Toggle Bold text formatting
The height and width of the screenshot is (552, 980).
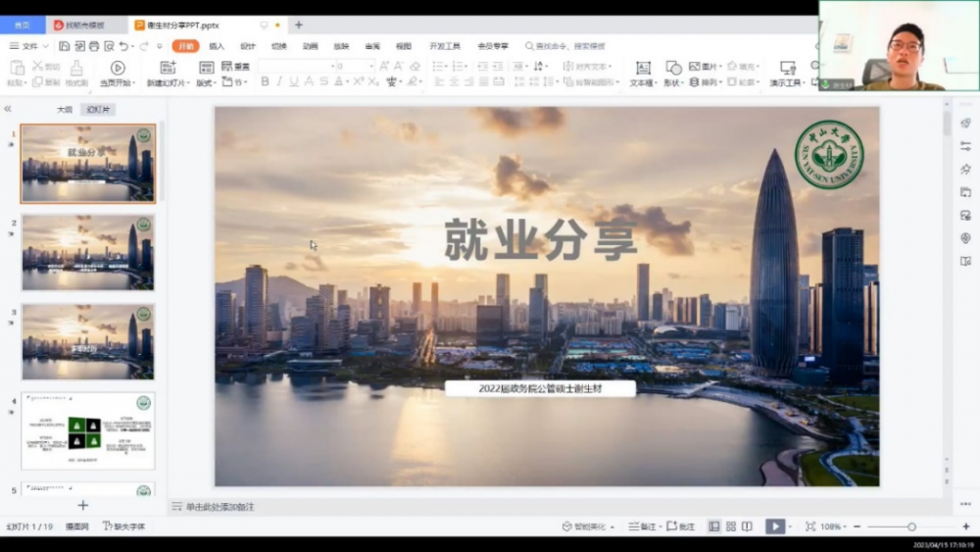click(x=265, y=82)
